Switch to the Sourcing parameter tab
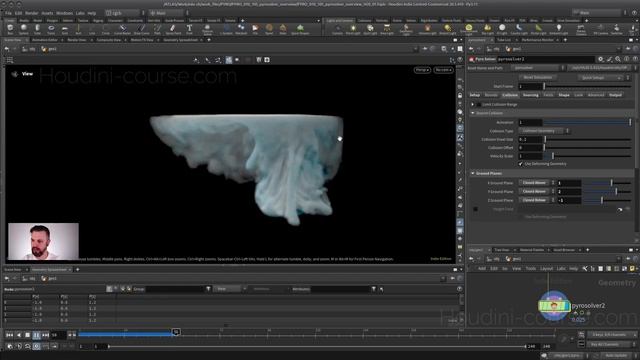640x360 pixels. click(531, 95)
